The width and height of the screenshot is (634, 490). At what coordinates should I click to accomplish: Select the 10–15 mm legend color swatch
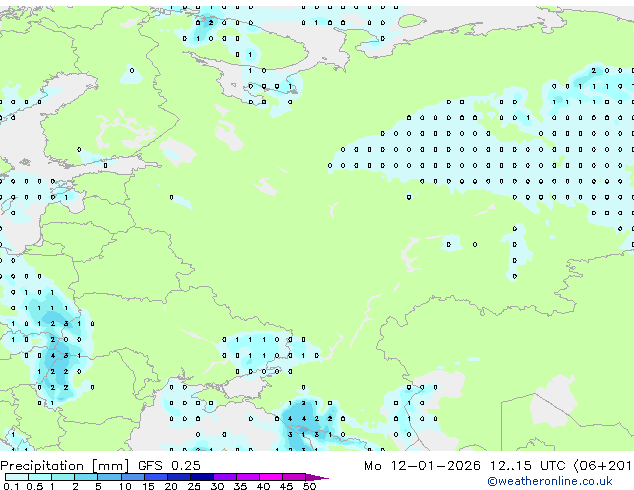(x=132, y=477)
